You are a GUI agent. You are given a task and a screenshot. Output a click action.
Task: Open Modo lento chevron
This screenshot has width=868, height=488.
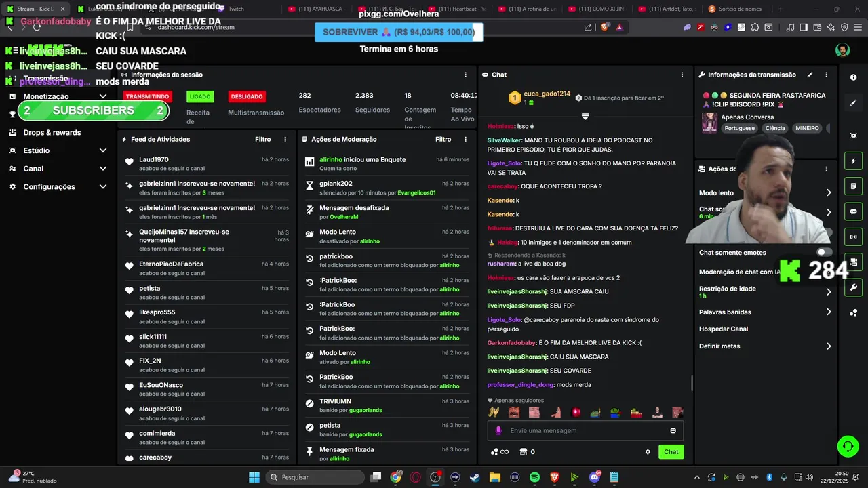point(829,193)
